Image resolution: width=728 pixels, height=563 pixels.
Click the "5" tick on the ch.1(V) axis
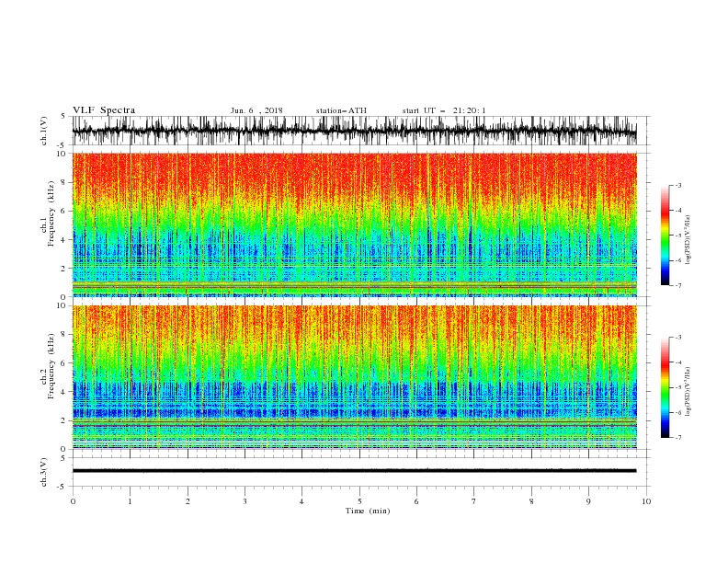[x=64, y=116]
